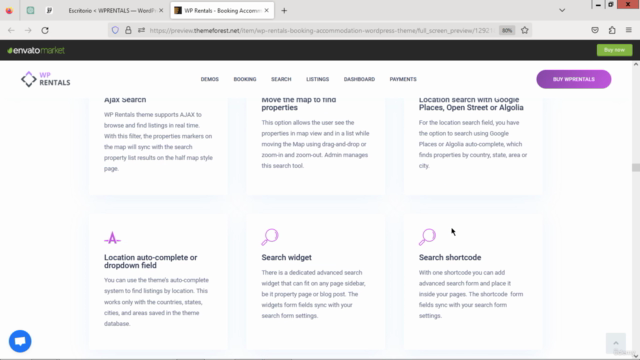Click the Move the map to find properties heading
The width and height of the screenshot is (640, 360).
coord(299,103)
